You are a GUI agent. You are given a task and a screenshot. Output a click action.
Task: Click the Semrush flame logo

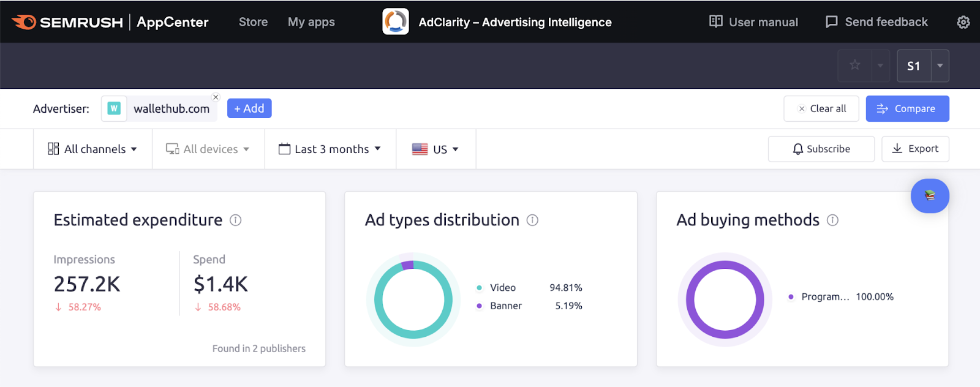tap(24, 22)
